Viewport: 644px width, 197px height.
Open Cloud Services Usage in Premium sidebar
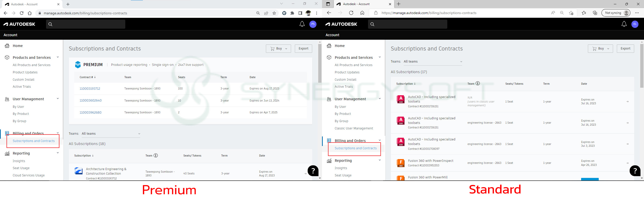click(x=29, y=175)
